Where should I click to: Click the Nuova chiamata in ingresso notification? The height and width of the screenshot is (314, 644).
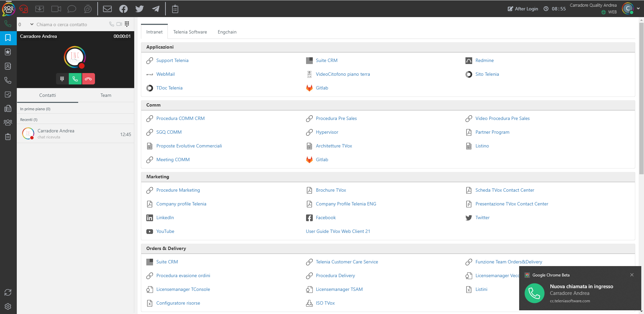580,289
